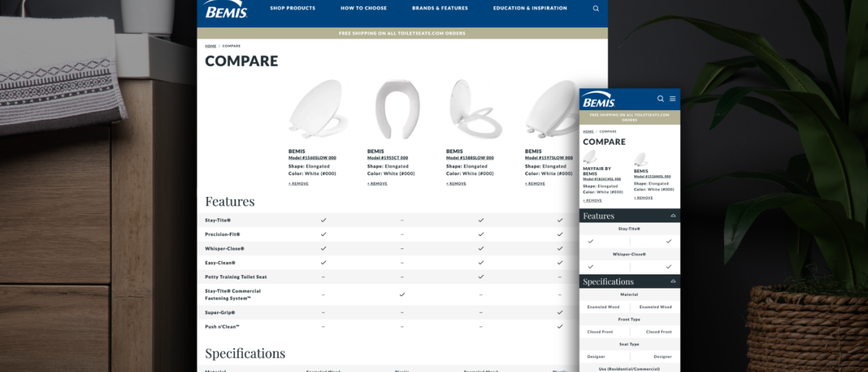Click the Features heading on desktop page
The width and height of the screenshot is (868, 372).
pos(229,201)
